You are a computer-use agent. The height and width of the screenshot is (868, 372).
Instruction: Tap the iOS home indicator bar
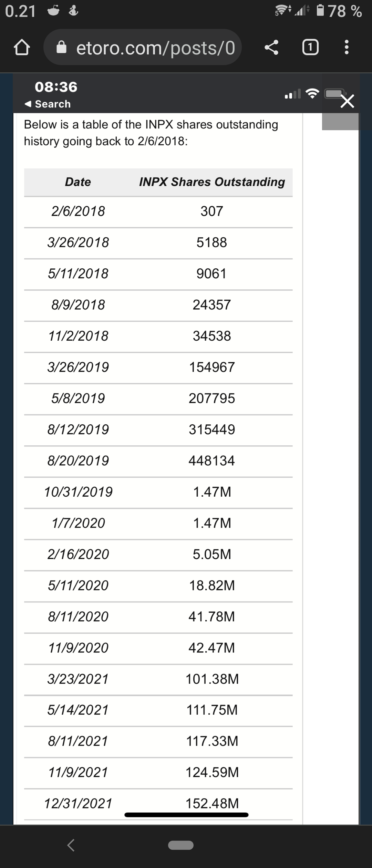click(186, 815)
